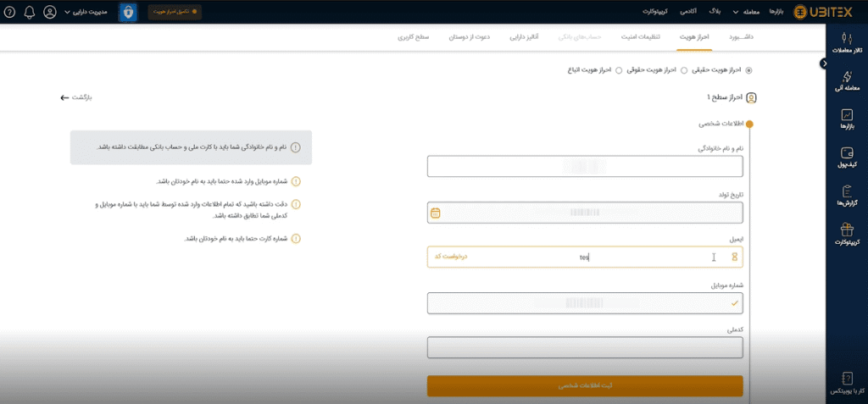The width and height of the screenshot is (868, 404).
Task: Open the notifications bell
Action: pos(30,12)
